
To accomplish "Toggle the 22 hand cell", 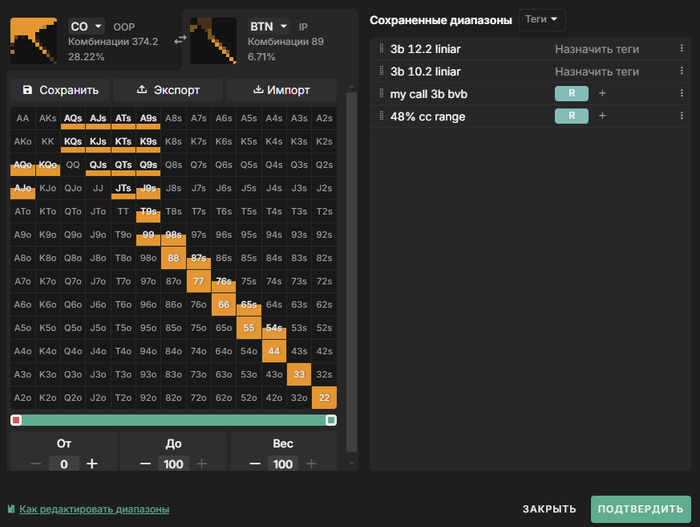I will (x=324, y=397).
